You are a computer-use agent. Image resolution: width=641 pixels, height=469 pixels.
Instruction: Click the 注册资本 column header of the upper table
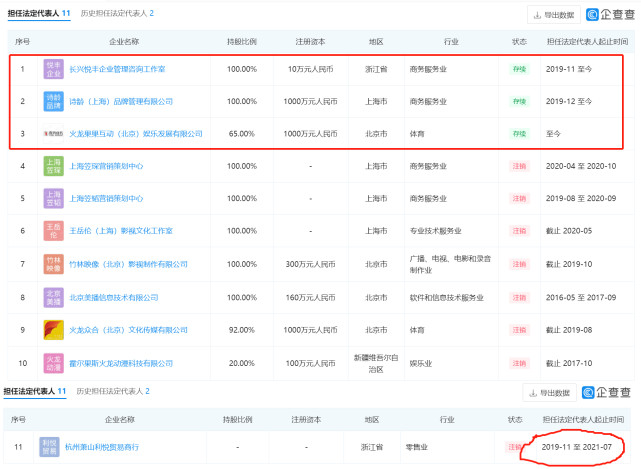pos(311,42)
